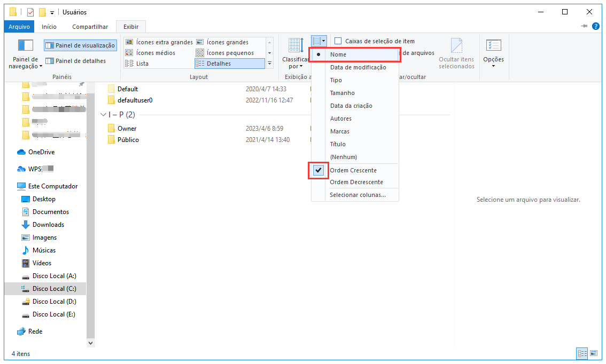This screenshot has width=606, height=364.
Task: Click the large icons view button in status bar
Action: (x=593, y=353)
